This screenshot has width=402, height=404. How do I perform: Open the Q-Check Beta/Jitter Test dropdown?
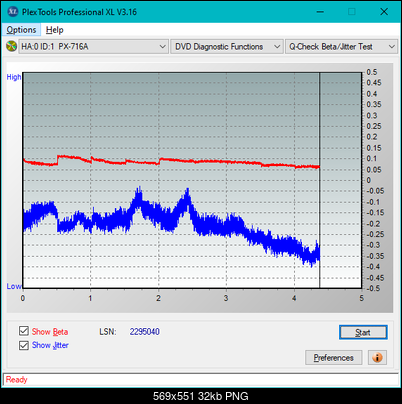(341, 47)
